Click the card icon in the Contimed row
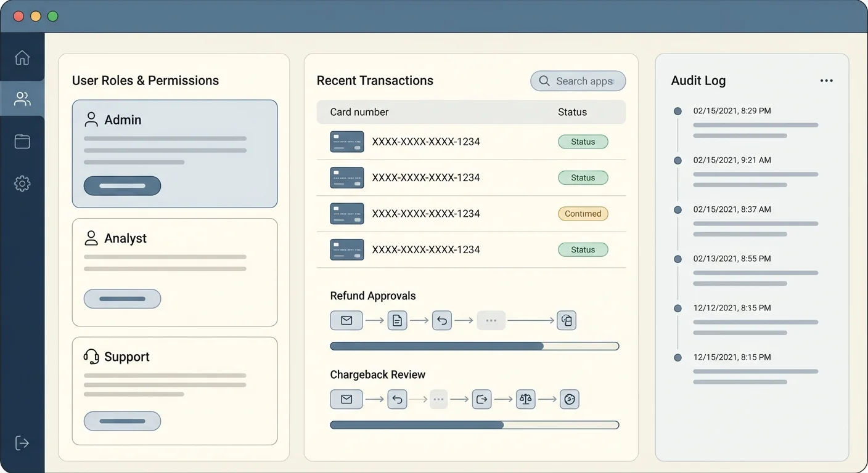This screenshot has height=473, width=868. 347,214
